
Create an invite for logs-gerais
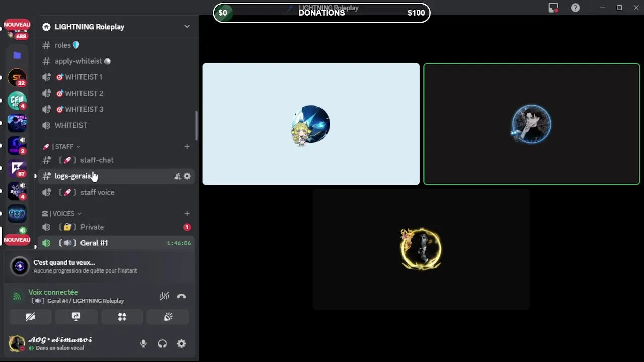(177, 176)
